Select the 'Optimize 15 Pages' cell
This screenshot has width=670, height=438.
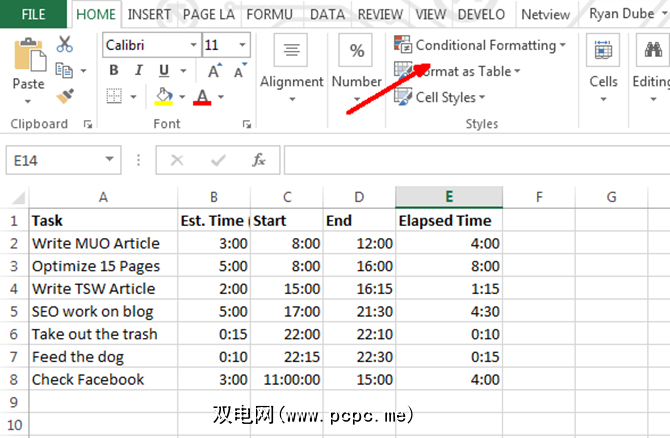[103, 266]
